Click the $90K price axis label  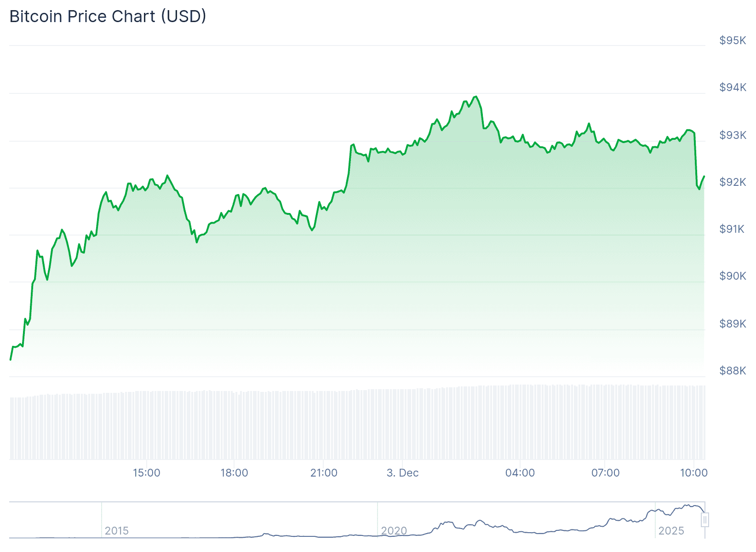coord(733,276)
